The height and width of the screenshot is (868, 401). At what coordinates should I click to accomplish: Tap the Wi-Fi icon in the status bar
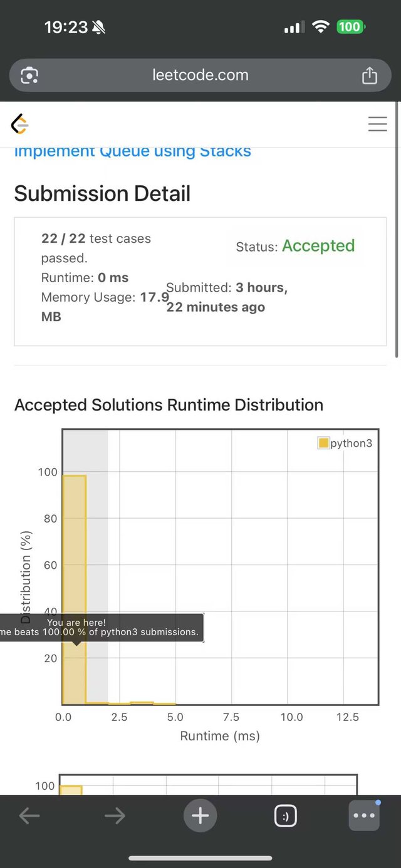click(321, 27)
